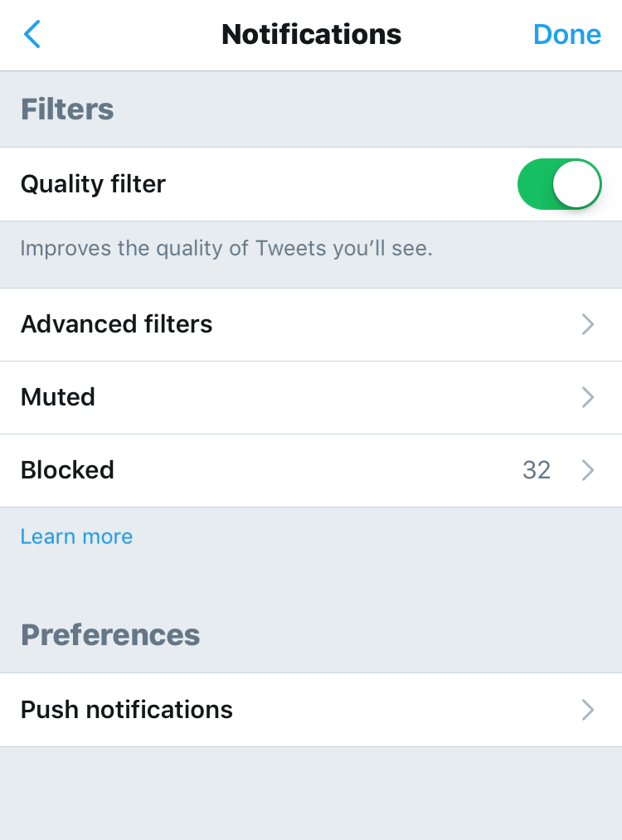Select the Notifications title
The width and height of the screenshot is (622, 840).
tap(311, 35)
